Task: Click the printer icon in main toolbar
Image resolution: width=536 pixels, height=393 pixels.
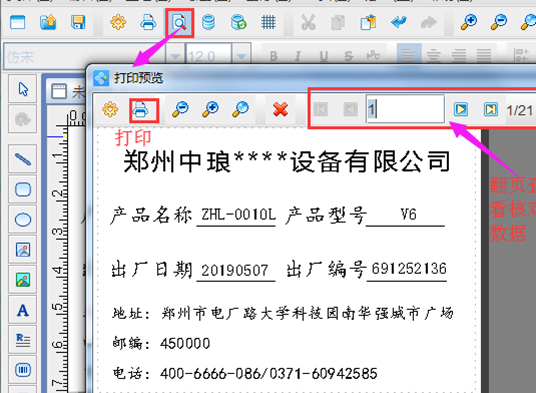Action: 148,23
